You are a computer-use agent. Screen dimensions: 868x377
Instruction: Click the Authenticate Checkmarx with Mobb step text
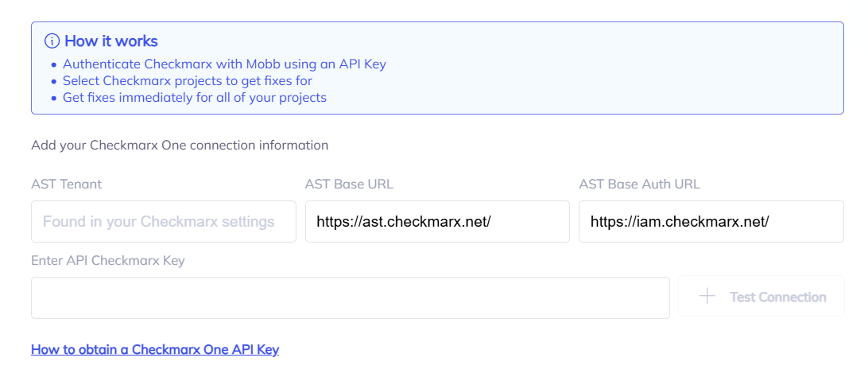[224, 64]
